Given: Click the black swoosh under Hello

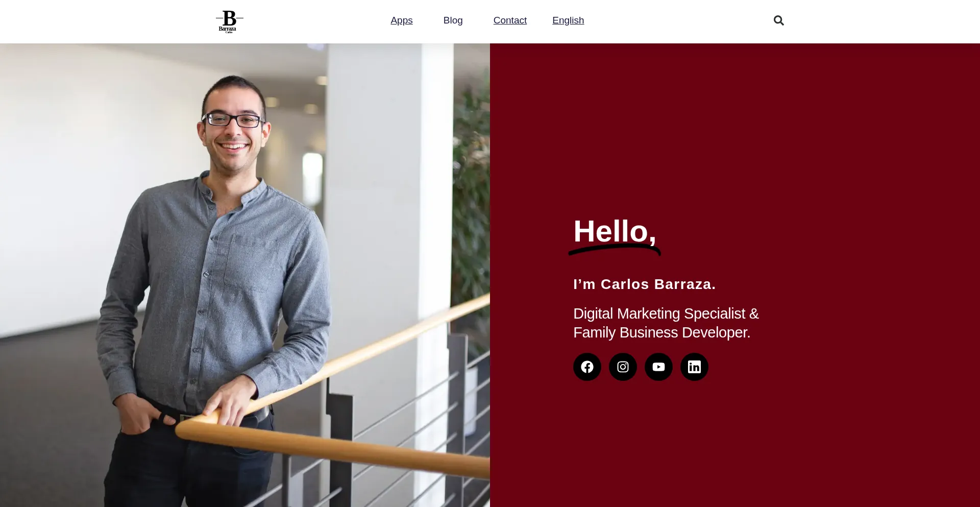Looking at the screenshot, I should pyautogui.click(x=615, y=249).
